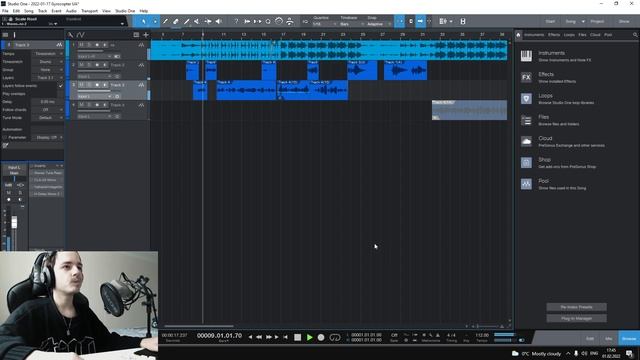Open the File menu
Screen dimensions: 640x360
(x=5, y=11)
